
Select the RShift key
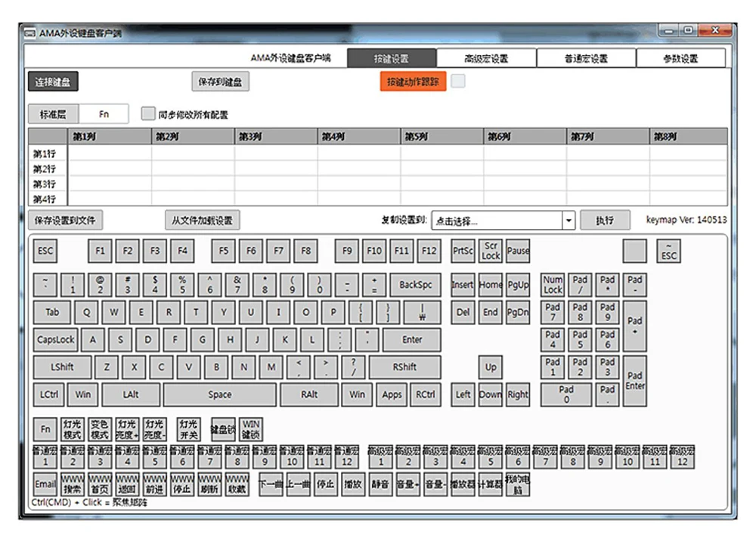405,367
